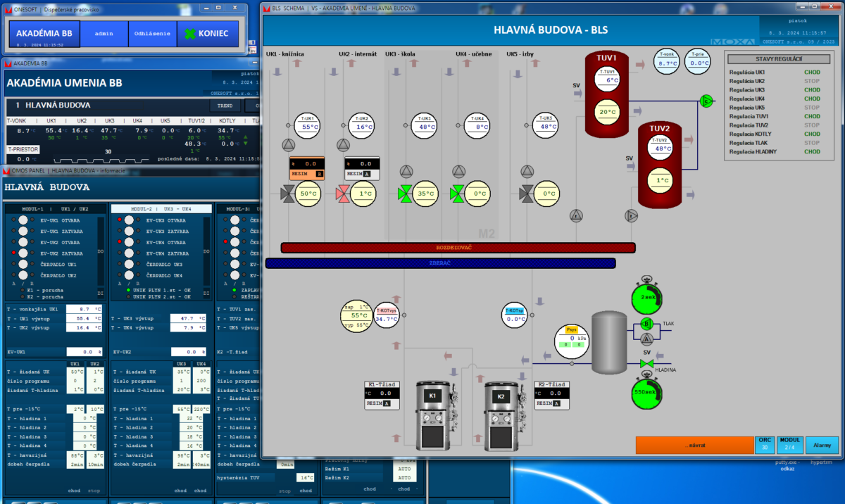
Task: Click the UK2 REŽIM A panel
Action: 362,168
